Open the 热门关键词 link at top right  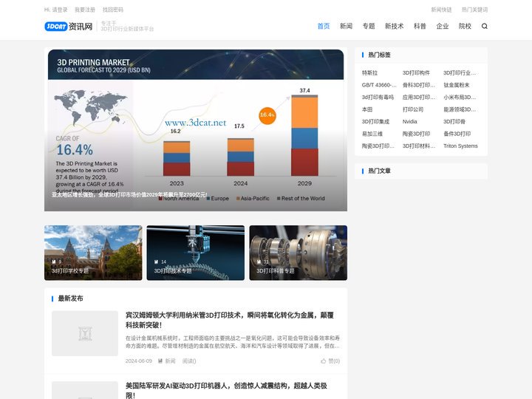(x=474, y=10)
